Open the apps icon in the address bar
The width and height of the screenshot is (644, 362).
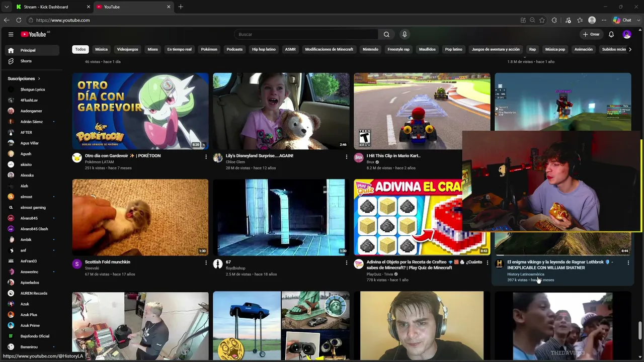click(523, 20)
